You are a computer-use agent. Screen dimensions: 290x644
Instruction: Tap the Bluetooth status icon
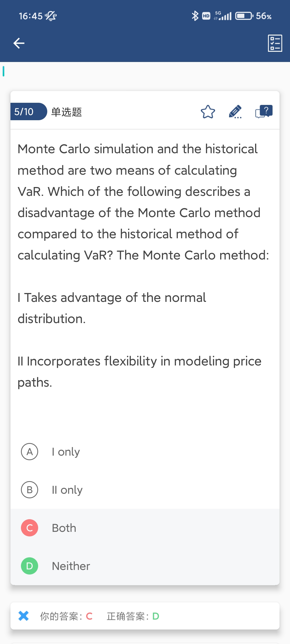point(195,16)
